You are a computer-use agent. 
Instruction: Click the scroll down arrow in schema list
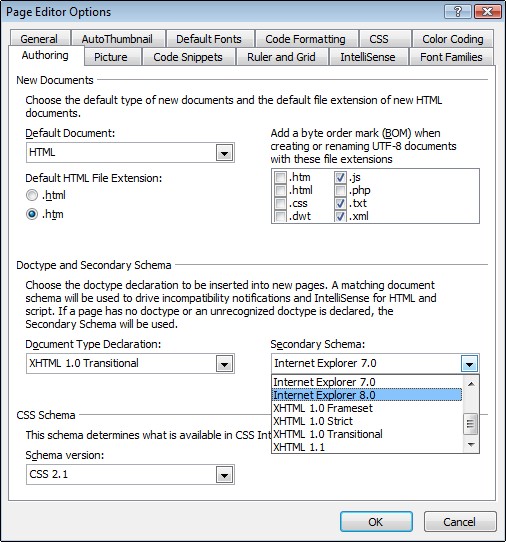pyautogui.click(x=471, y=445)
